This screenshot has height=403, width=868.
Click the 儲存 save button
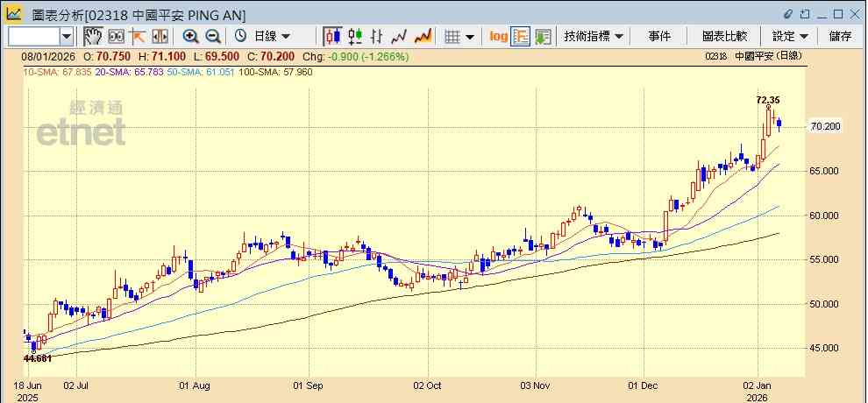tap(840, 37)
